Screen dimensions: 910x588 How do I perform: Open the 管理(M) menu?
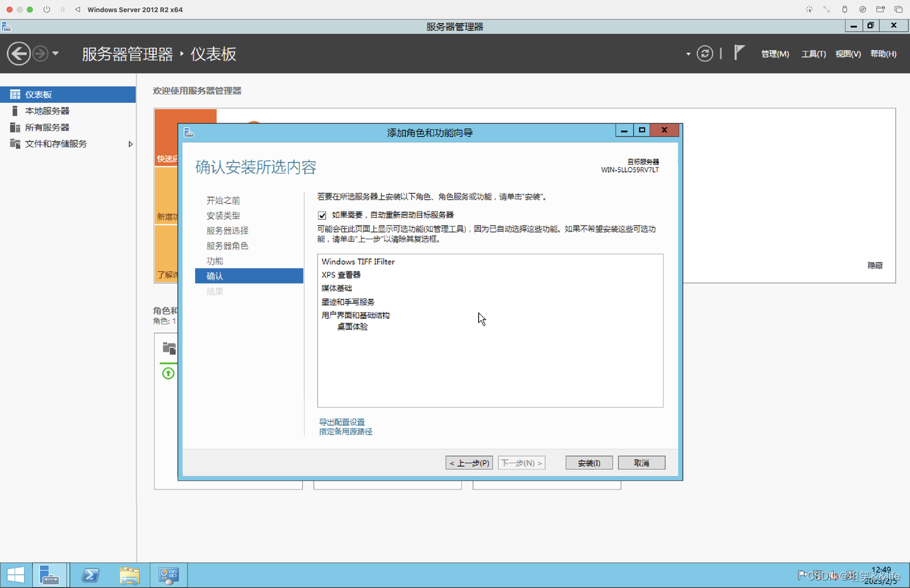(x=775, y=54)
